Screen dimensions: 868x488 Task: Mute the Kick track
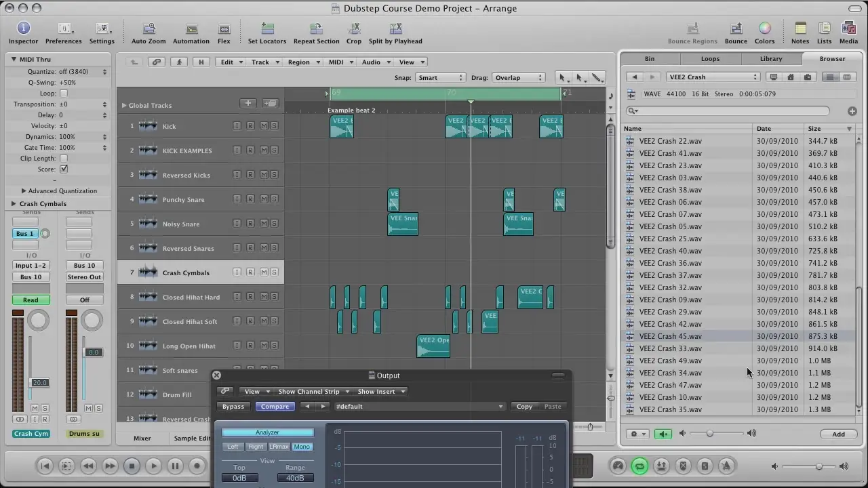point(263,126)
